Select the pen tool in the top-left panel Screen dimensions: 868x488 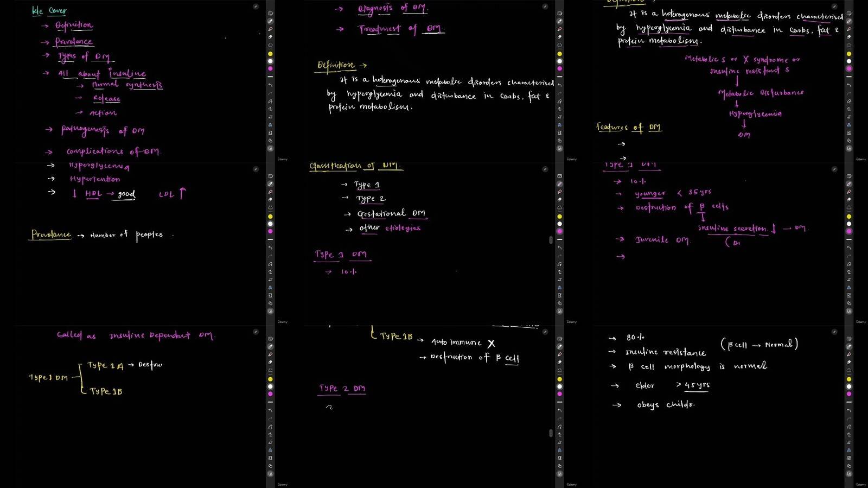(270, 21)
